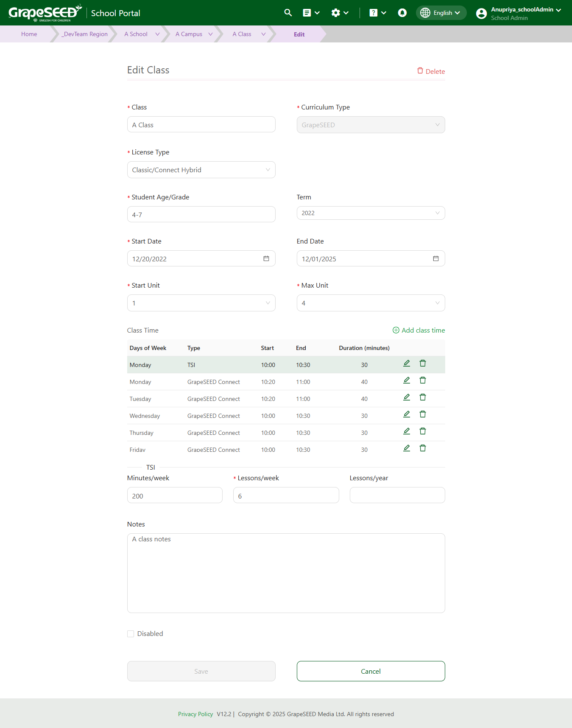Screen dimensions: 572x728
Task: Expand the A Class breadcrumb chevron
Action: tap(263, 34)
